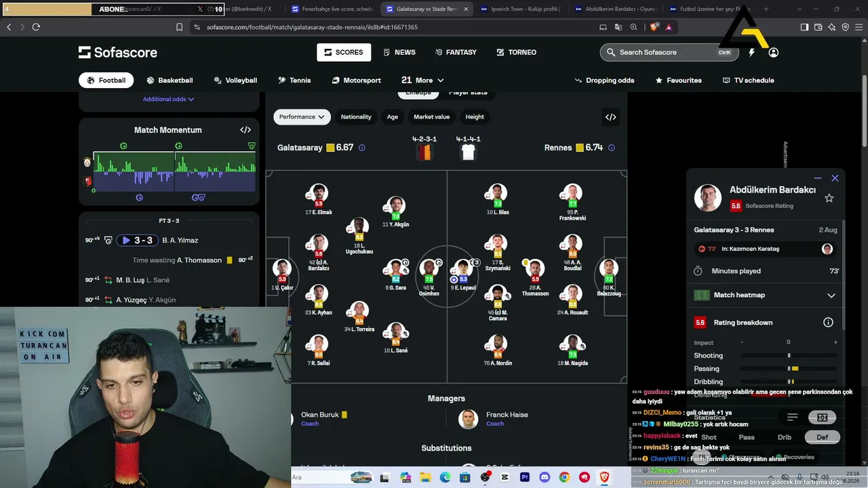Open the Brave browser icon in the taskbar
Viewport: 868px width, 488px height.
(604, 477)
